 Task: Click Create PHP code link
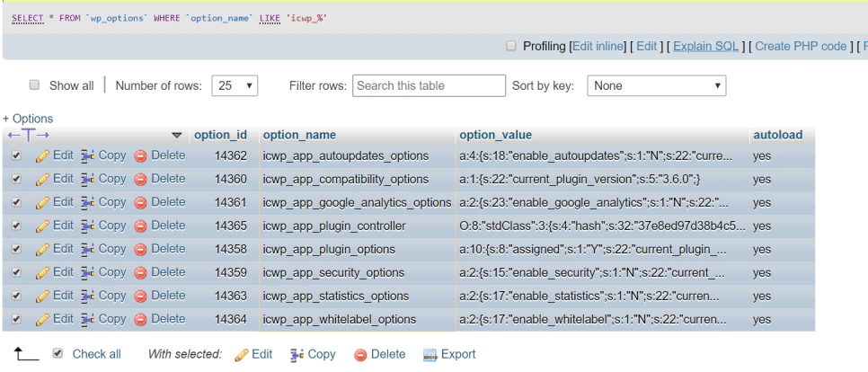coord(801,47)
